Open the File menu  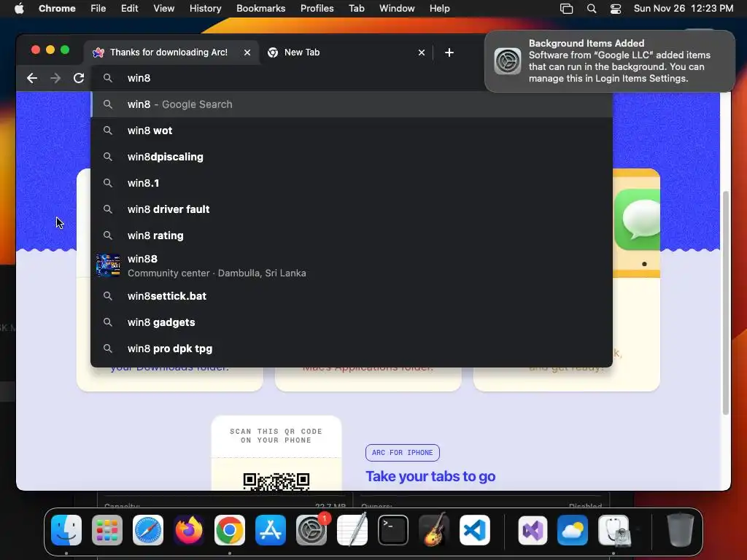pyautogui.click(x=98, y=9)
